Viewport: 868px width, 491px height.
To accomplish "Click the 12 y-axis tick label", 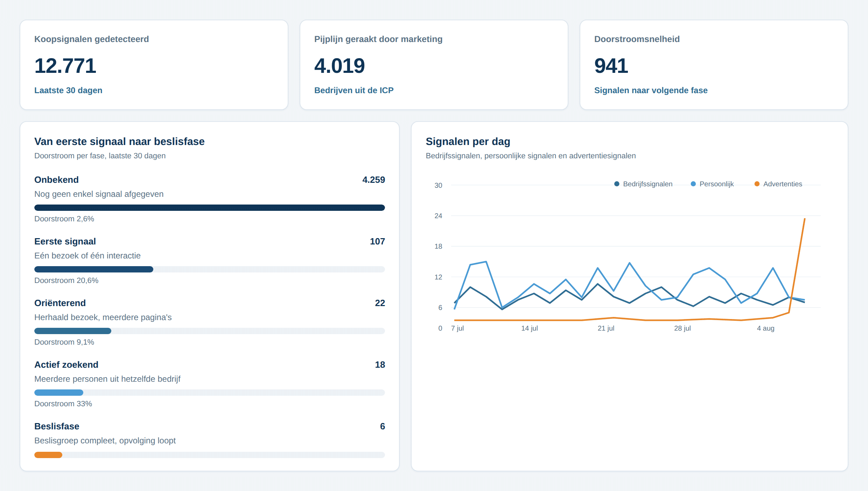I will pos(438,277).
